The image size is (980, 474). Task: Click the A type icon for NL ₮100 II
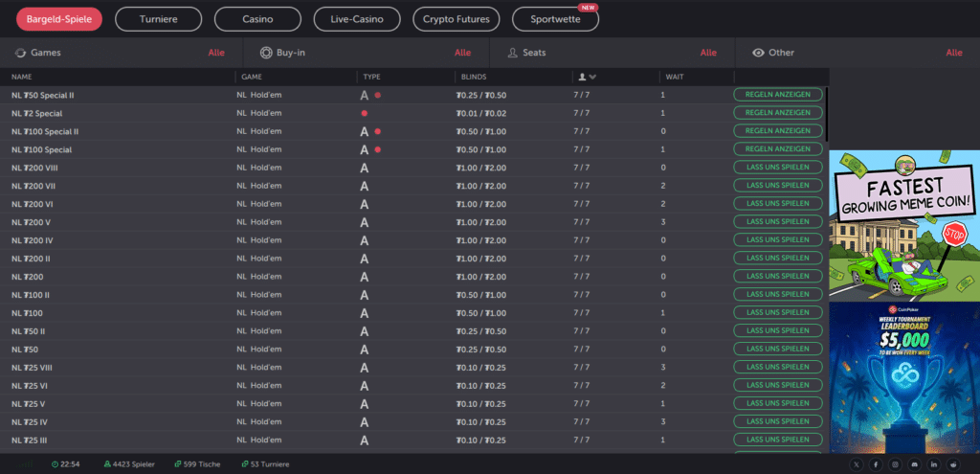pos(365,295)
